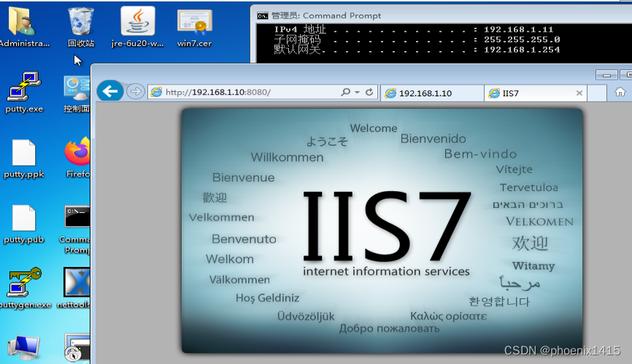Click the subnet mask 255.255.255.0 line
Screen dimensions: 632x364
417,39
